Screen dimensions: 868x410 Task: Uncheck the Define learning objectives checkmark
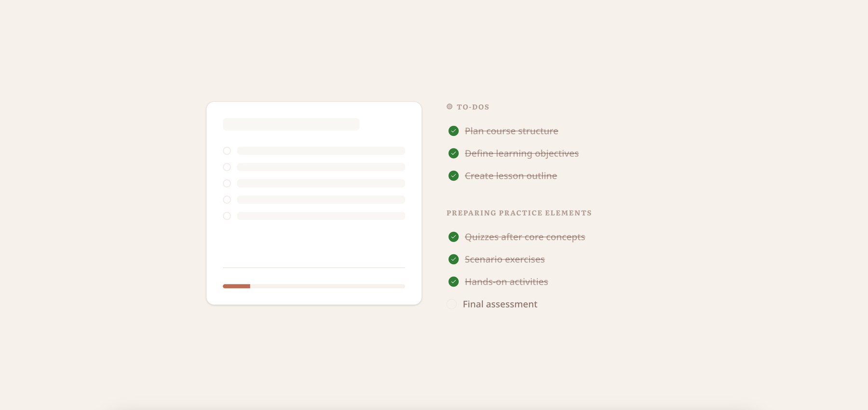pyautogui.click(x=453, y=153)
